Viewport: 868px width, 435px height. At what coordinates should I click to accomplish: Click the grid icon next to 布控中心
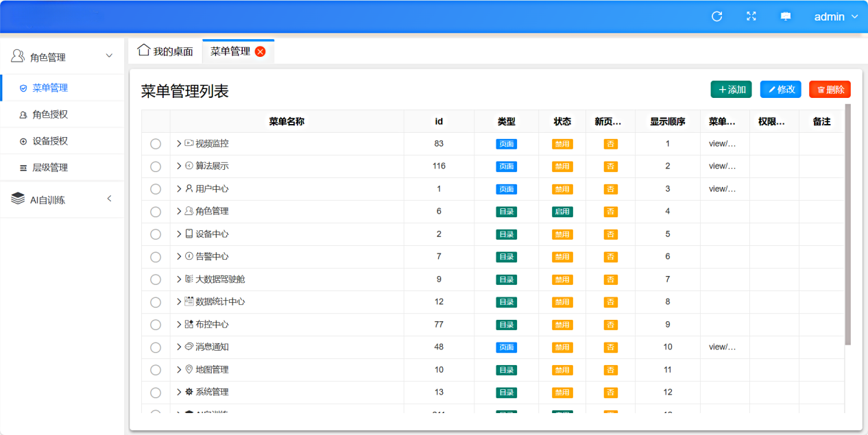click(189, 324)
